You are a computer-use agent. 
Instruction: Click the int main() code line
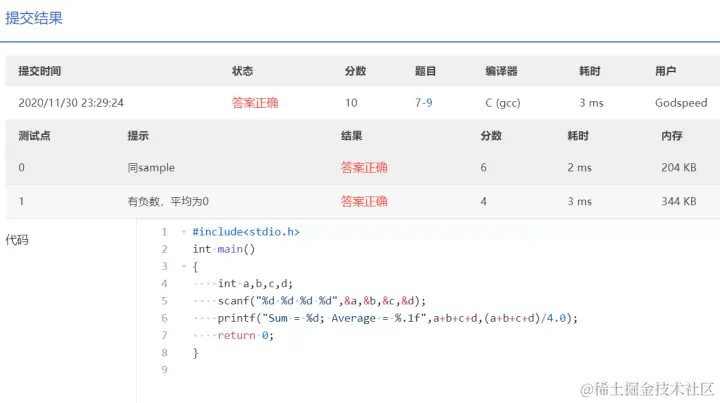click(x=224, y=249)
